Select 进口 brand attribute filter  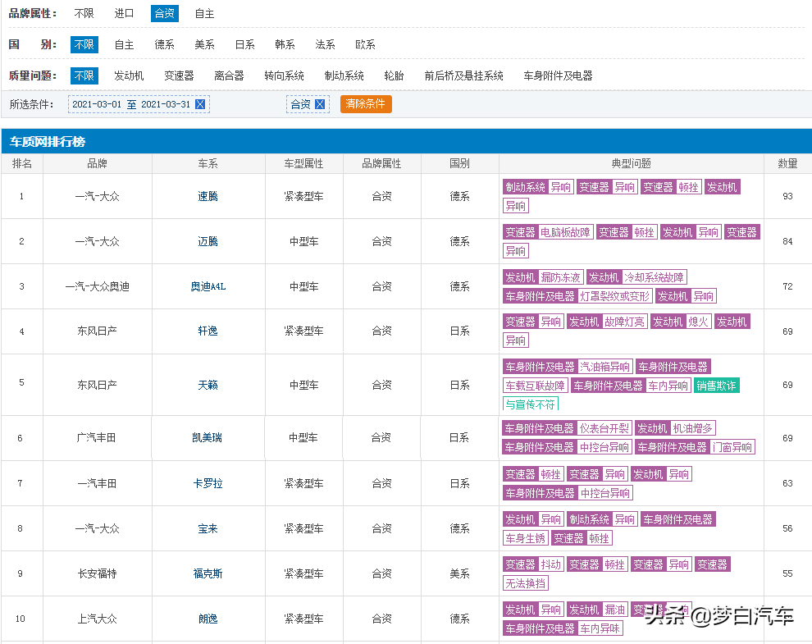click(125, 13)
